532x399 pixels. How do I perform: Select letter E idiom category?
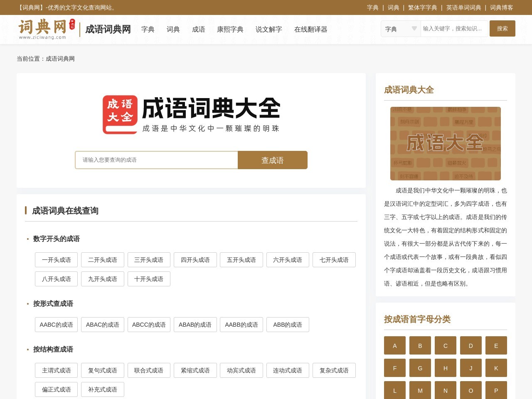click(x=496, y=345)
